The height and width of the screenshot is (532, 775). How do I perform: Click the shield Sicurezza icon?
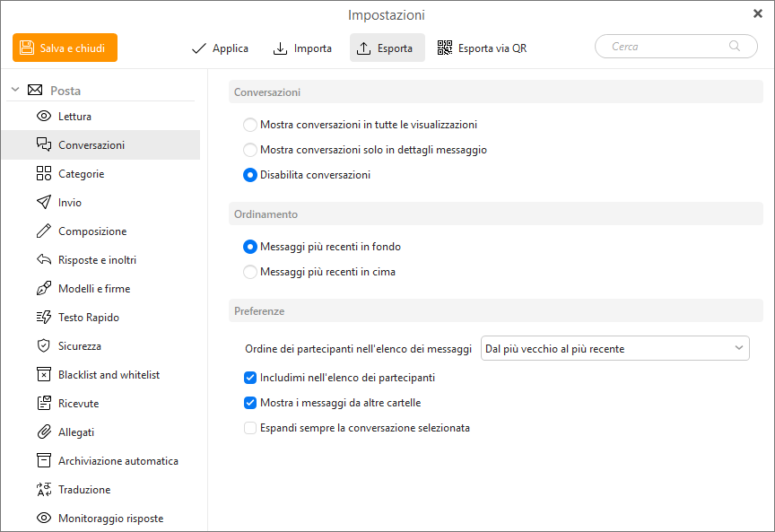coord(43,346)
